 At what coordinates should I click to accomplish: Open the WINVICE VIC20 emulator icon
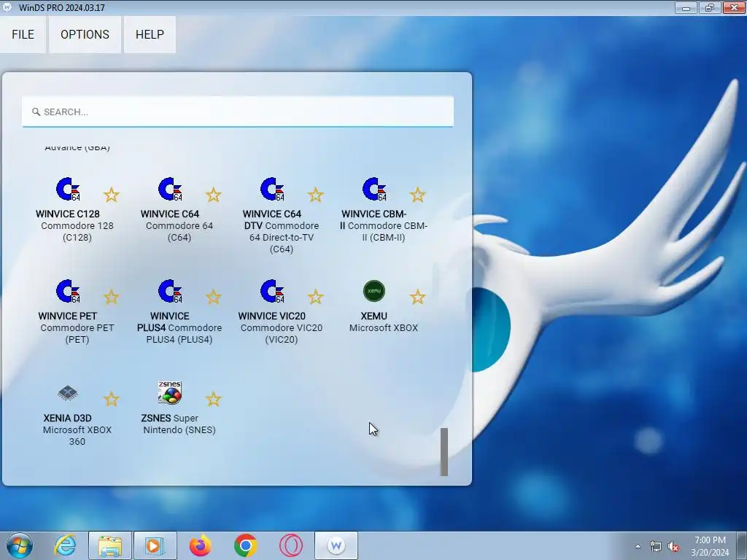272,291
